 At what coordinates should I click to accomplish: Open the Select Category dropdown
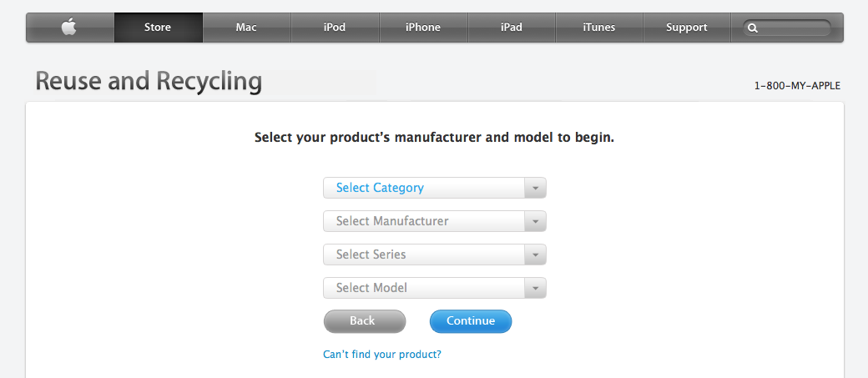click(x=435, y=188)
